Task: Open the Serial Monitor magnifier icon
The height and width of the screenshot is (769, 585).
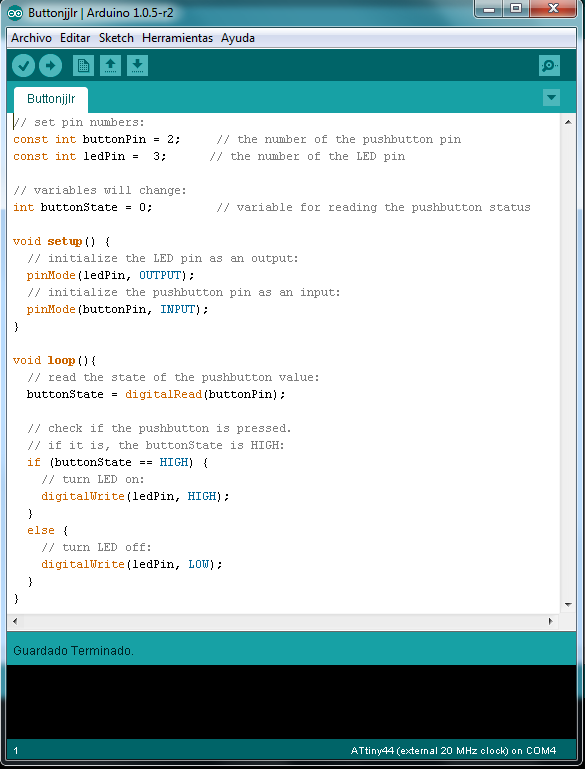Action: 549,66
